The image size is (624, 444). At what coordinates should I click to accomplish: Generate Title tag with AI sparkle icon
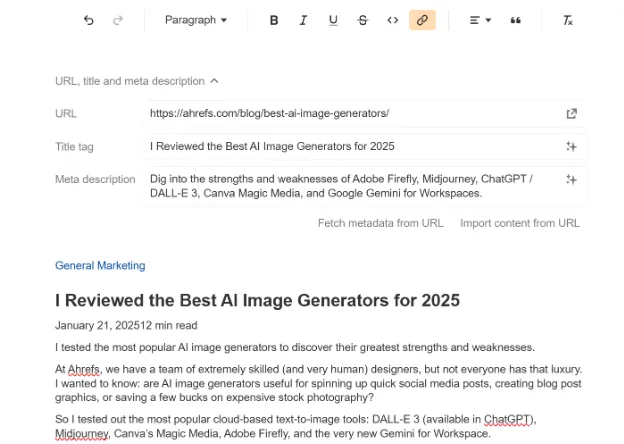(571, 146)
